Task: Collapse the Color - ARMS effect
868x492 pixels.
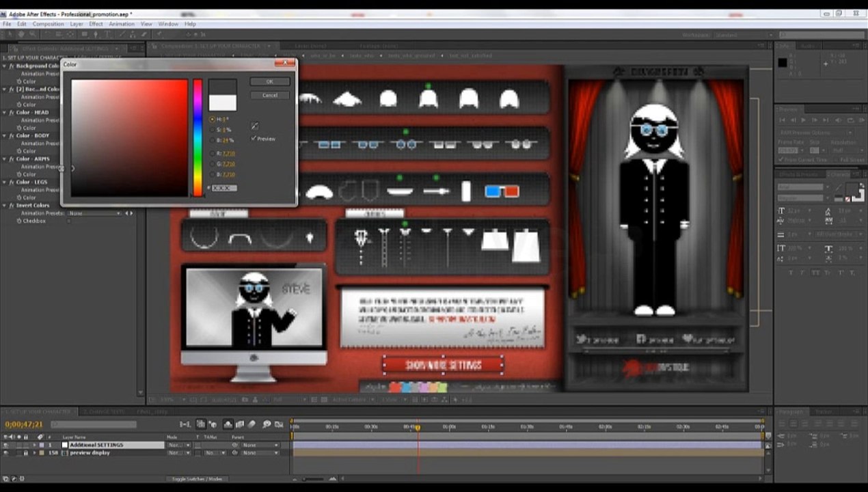Action: click(5, 159)
